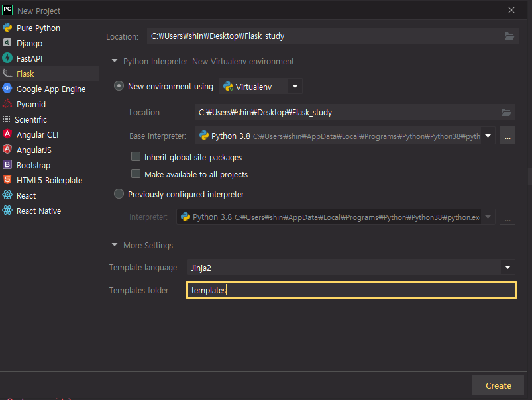Browse for virtualenv location folder icon
The image size is (532, 400).
coord(506,112)
